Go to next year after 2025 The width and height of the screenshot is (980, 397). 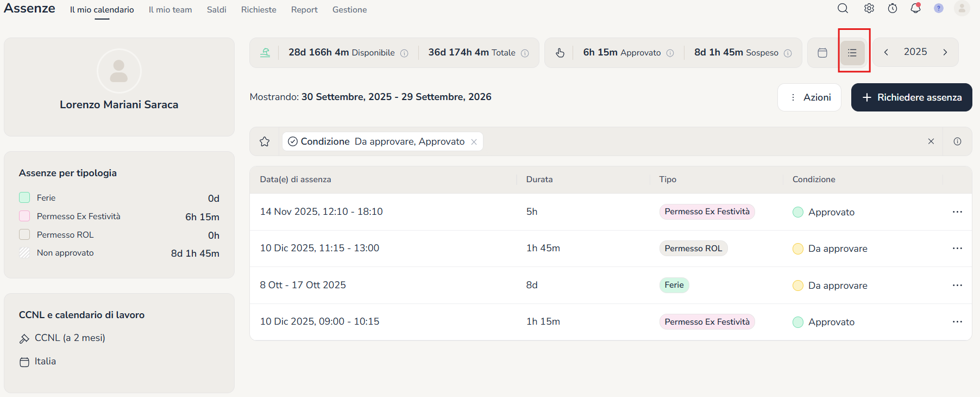point(945,52)
